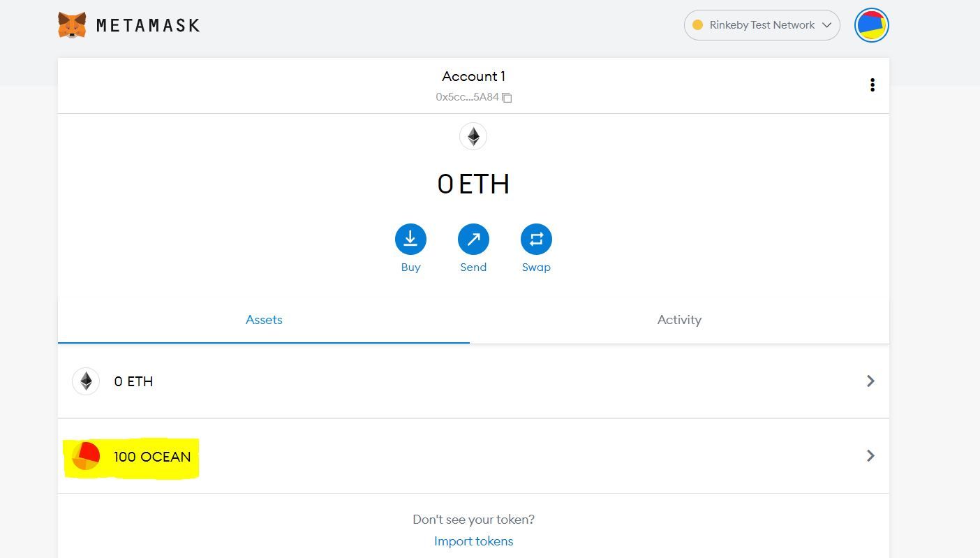Open the three-dot account options menu
This screenshot has width=980, height=558.
click(x=872, y=85)
